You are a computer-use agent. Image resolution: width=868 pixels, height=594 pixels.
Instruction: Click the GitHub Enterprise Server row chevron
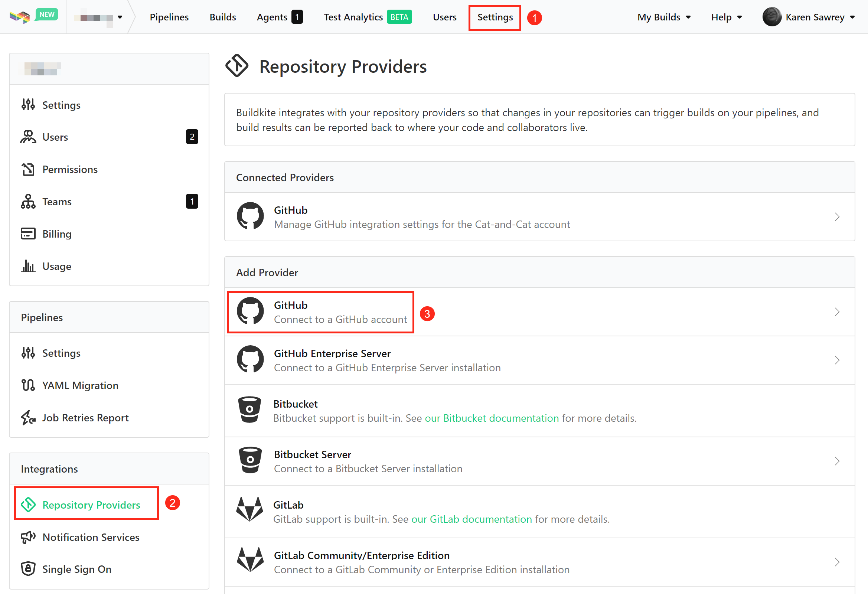coord(837,360)
